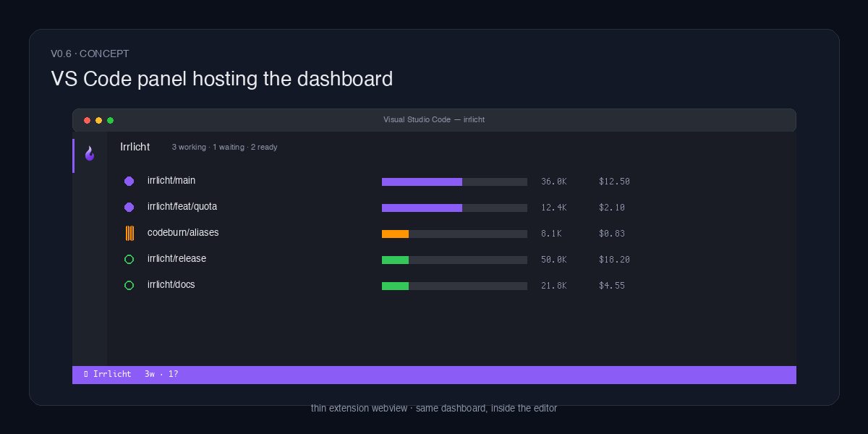Select the irrlicht/feat/quota session row

point(451,208)
